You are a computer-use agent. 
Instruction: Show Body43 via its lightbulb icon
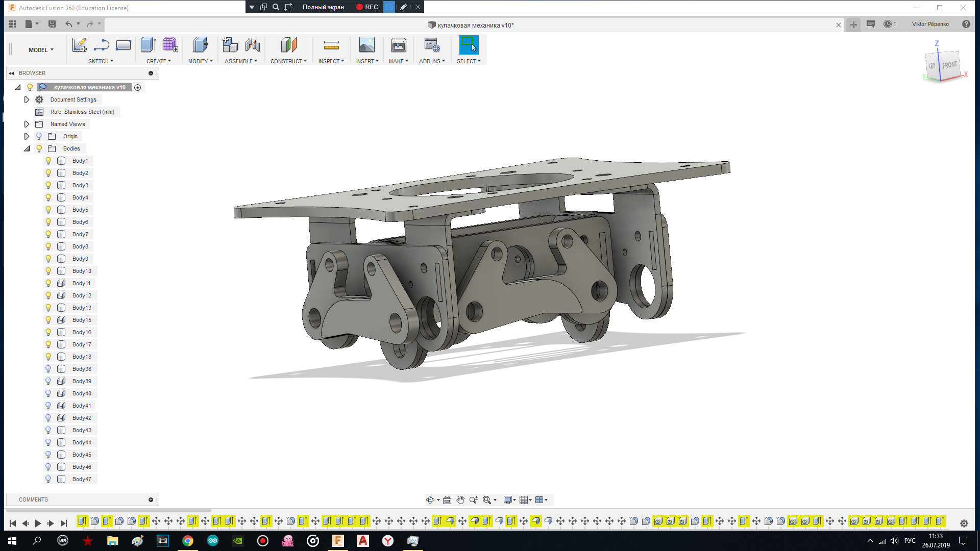click(48, 430)
